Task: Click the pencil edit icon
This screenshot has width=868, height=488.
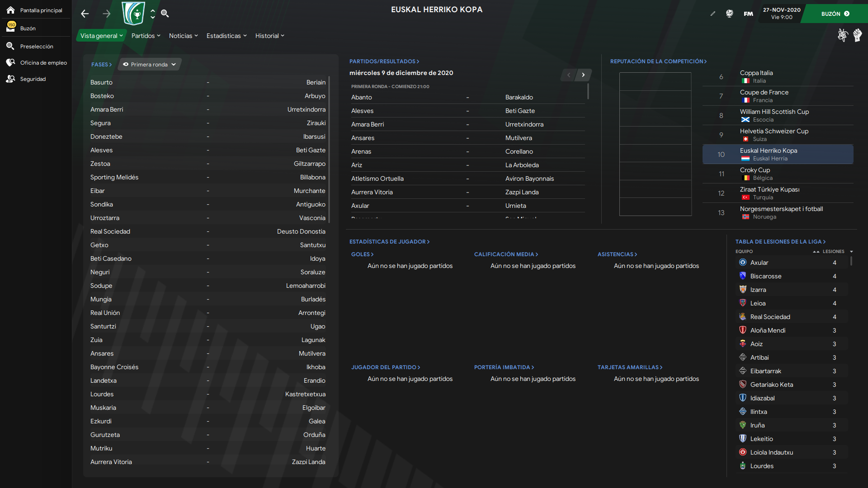Action: coord(713,14)
